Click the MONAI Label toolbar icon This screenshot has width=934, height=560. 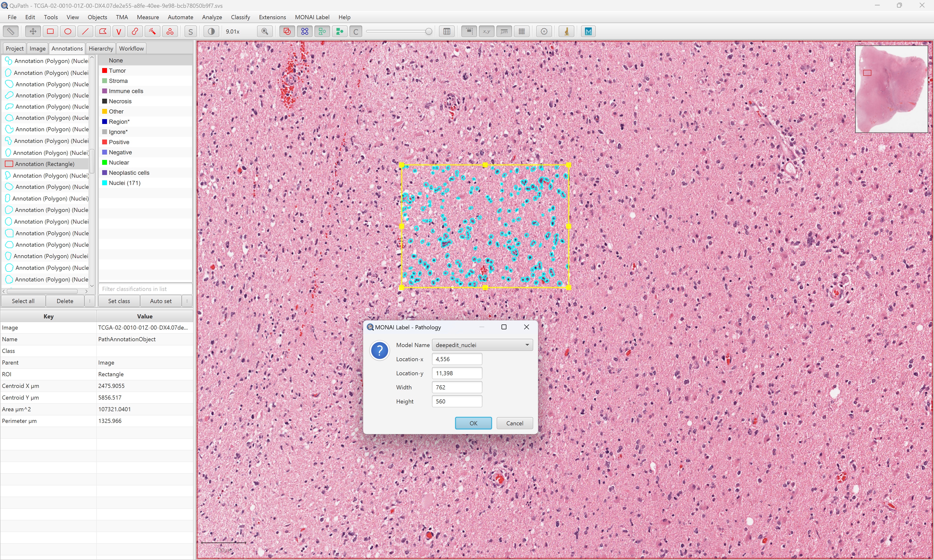point(588,31)
